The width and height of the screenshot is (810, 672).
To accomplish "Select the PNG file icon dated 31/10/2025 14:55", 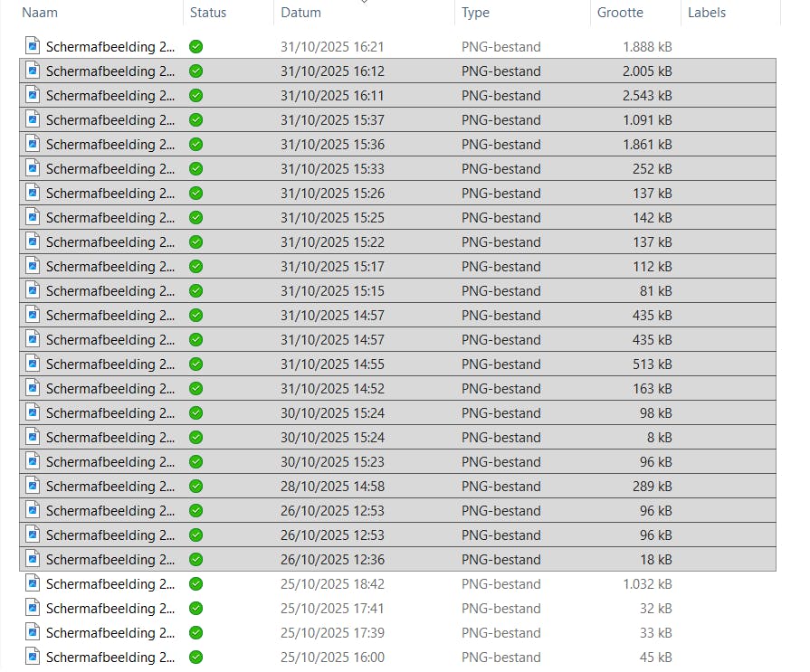I will click(33, 364).
